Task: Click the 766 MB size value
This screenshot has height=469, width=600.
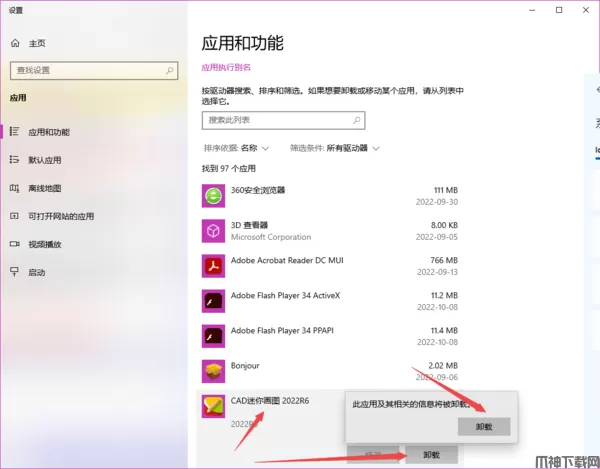Action: [x=444, y=260]
